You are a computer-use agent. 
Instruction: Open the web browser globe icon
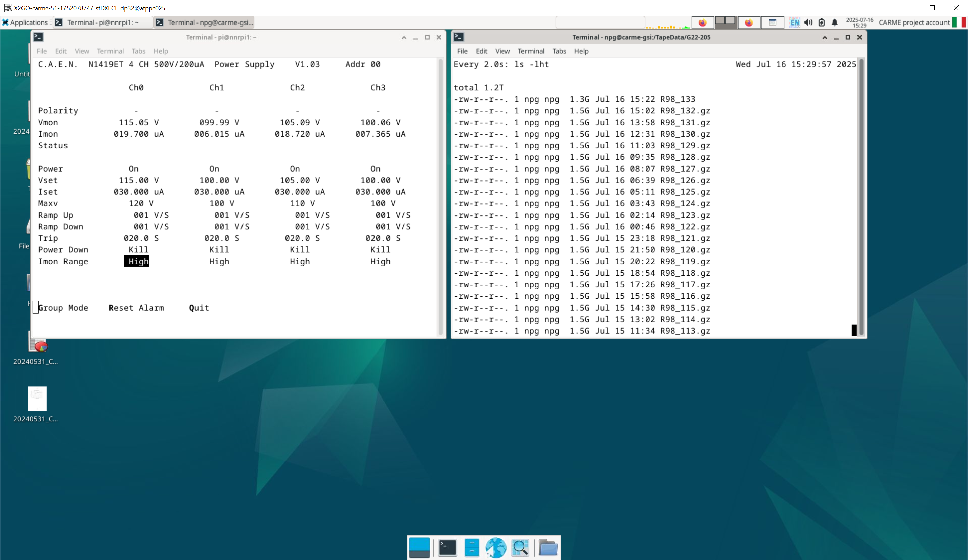click(x=495, y=547)
